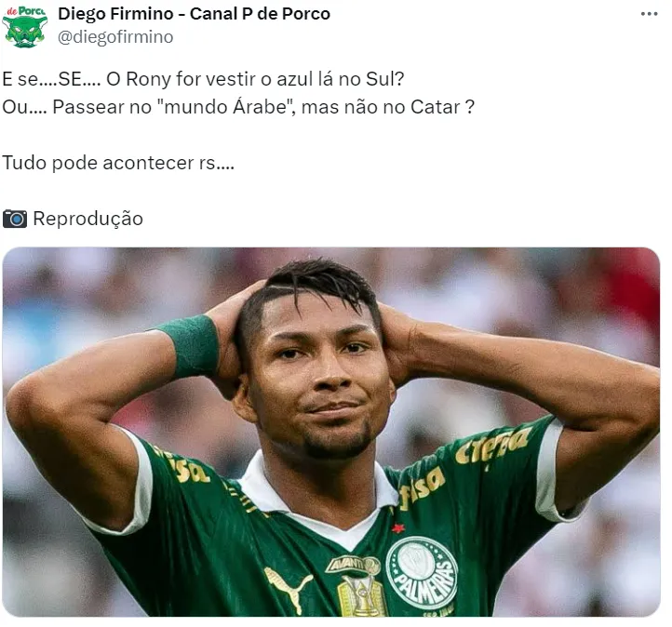Click the line mentioning "mundo Árabe"
This screenshot has height=627, width=672.
(238, 107)
